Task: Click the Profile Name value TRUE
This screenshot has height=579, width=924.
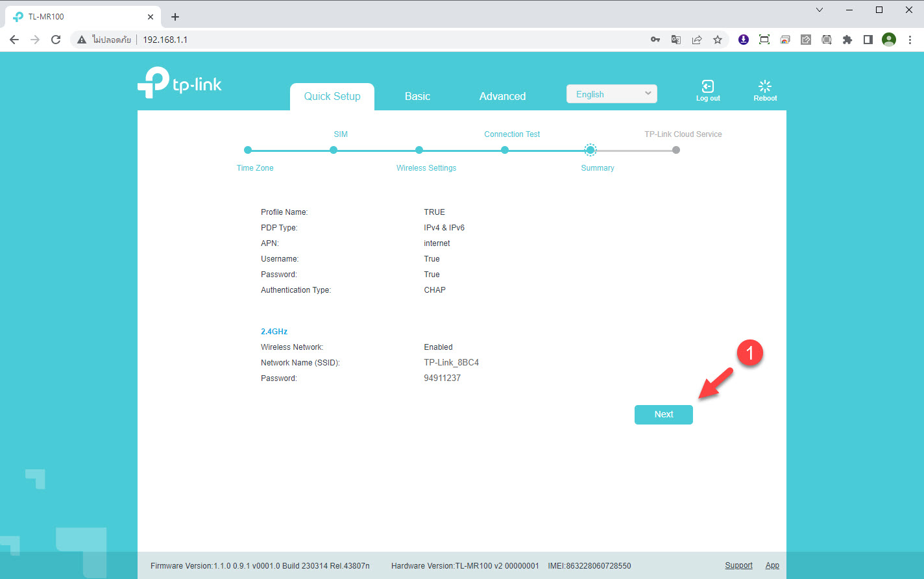Action: pos(435,212)
